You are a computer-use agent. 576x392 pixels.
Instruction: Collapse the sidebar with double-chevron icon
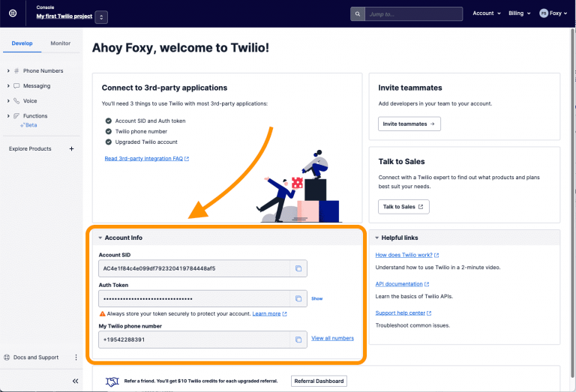(x=75, y=381)
